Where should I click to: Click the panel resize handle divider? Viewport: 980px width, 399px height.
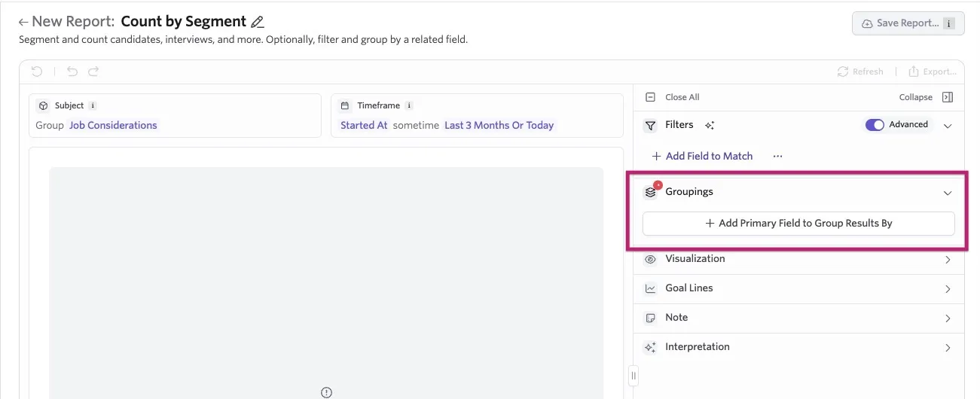point(633,375)
